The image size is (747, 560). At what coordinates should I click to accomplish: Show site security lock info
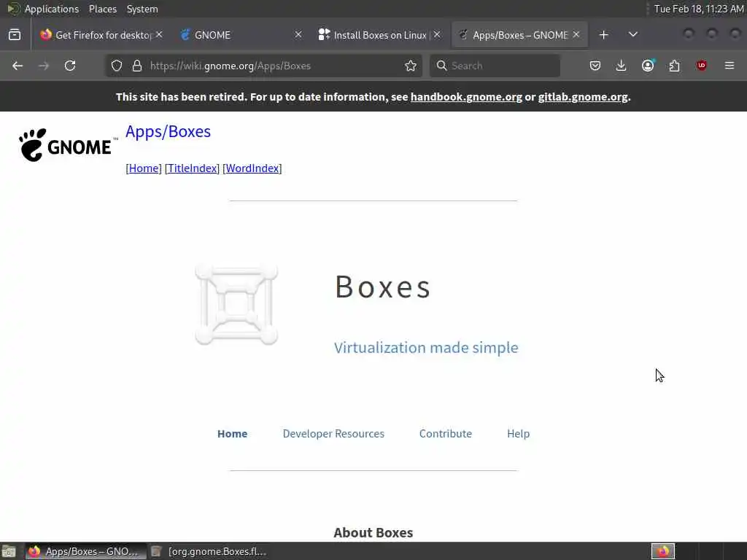pyautogui.click(x=137, y=66)
